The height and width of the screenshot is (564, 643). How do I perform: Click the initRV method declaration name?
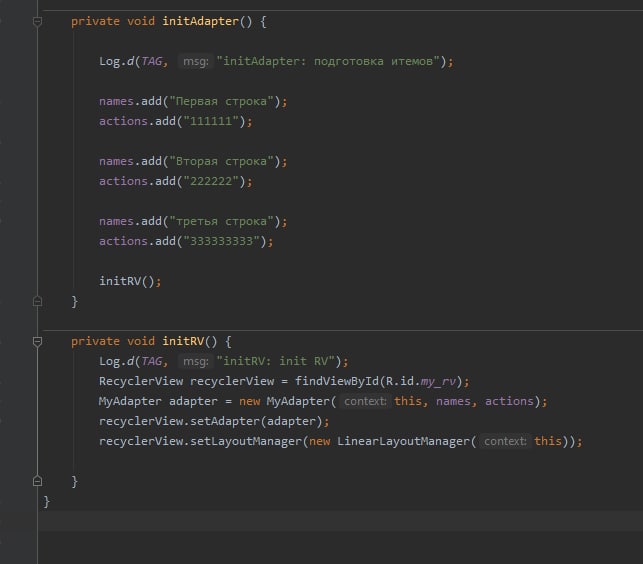pyautogui.click(x=183, y=341)
